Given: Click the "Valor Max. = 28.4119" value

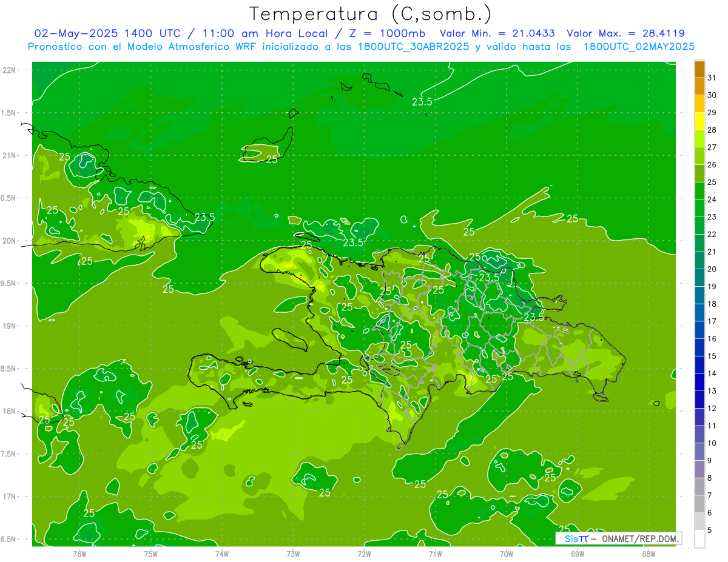Looking at the screenshot, I should click(625, 33).
